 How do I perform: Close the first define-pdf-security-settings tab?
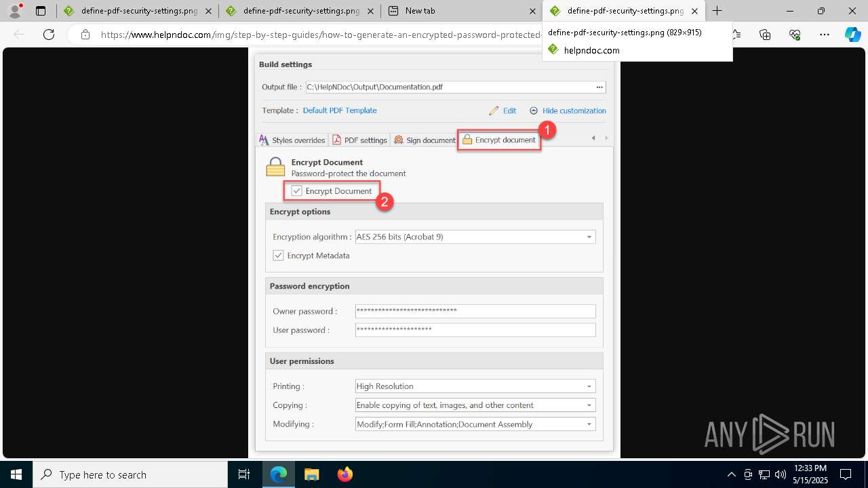click(208, 11)
